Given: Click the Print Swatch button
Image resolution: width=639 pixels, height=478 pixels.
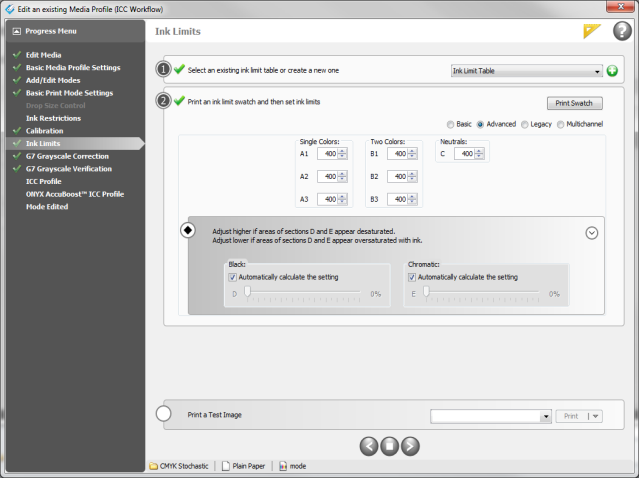Looking at the screenshot, I should click(574, 103).
